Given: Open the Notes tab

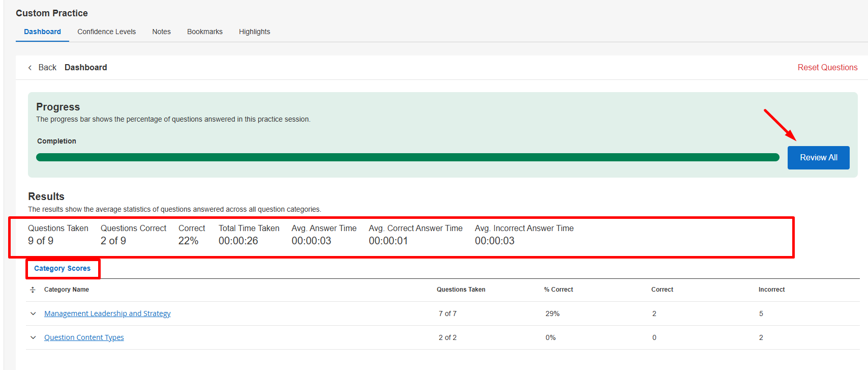Looking at the screenshot, I should (162, 32).
